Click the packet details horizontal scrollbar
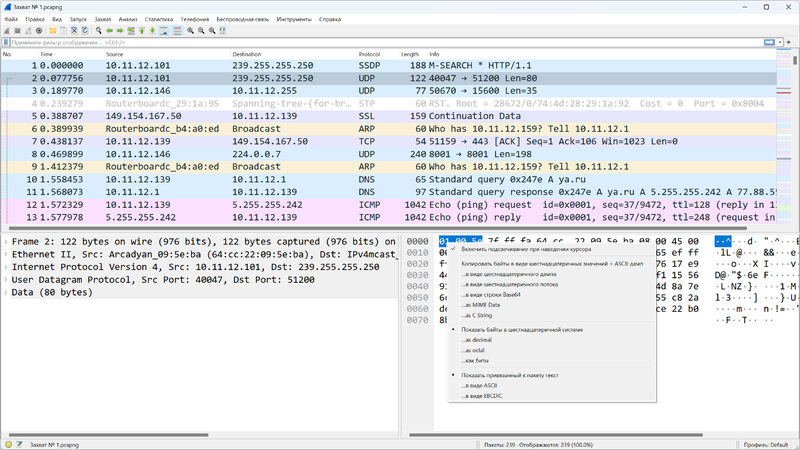Screen dimensions: 800x450 [x=109, y=435]
